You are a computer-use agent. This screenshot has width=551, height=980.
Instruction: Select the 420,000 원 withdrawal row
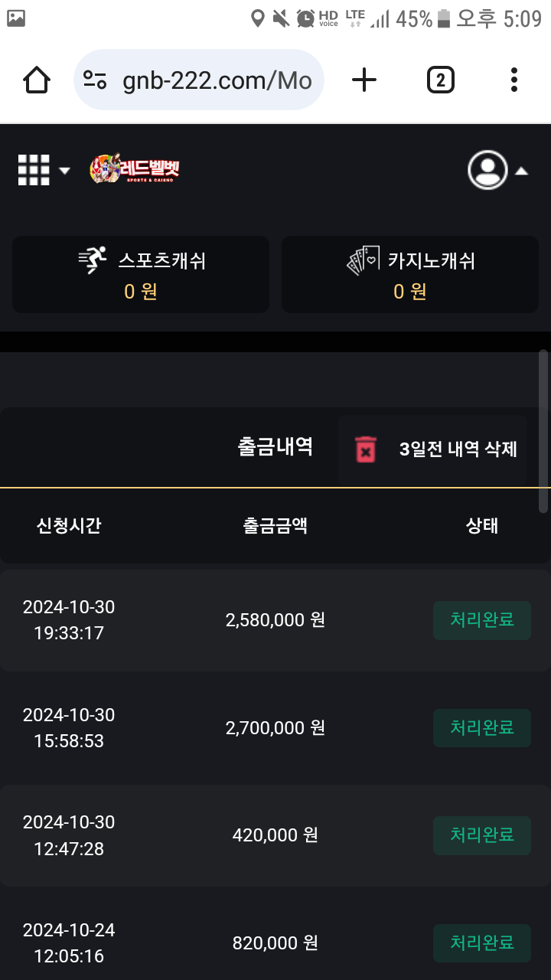click(x=275, y=835)
